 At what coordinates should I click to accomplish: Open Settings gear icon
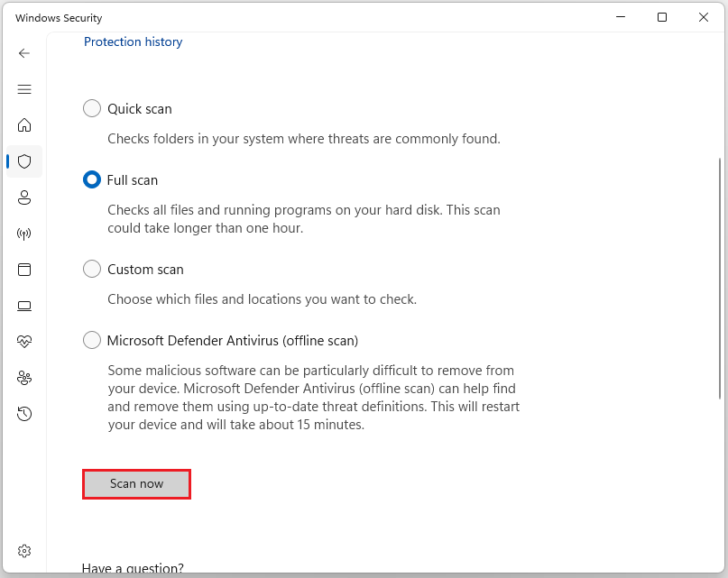coord(24,551)
